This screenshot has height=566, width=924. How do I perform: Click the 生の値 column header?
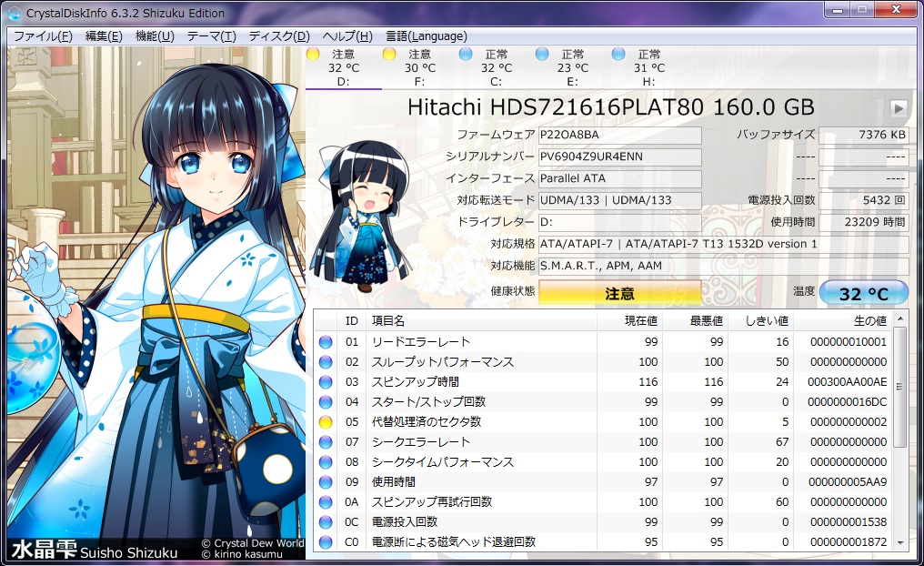point(843,320)
